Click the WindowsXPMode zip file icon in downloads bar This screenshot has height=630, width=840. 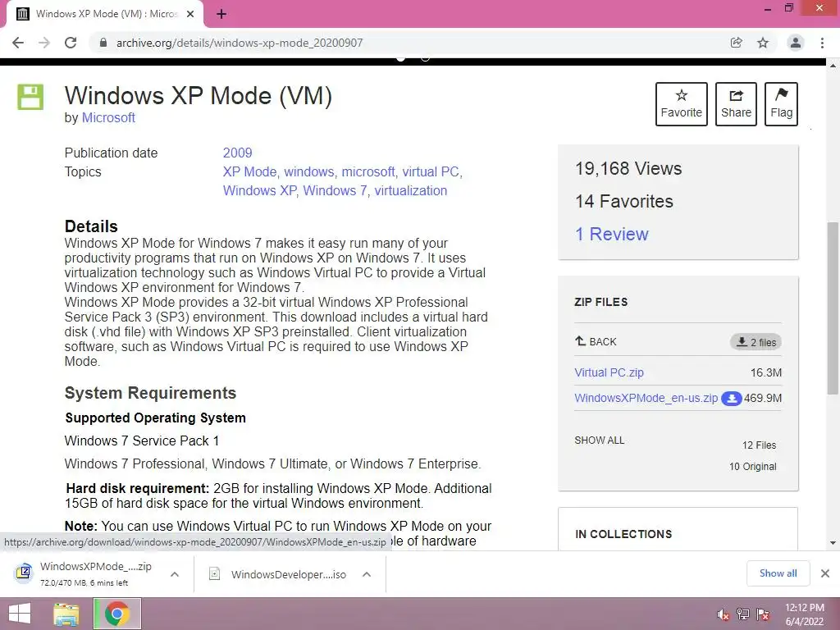pyautogui.click(x=23, y=573)
